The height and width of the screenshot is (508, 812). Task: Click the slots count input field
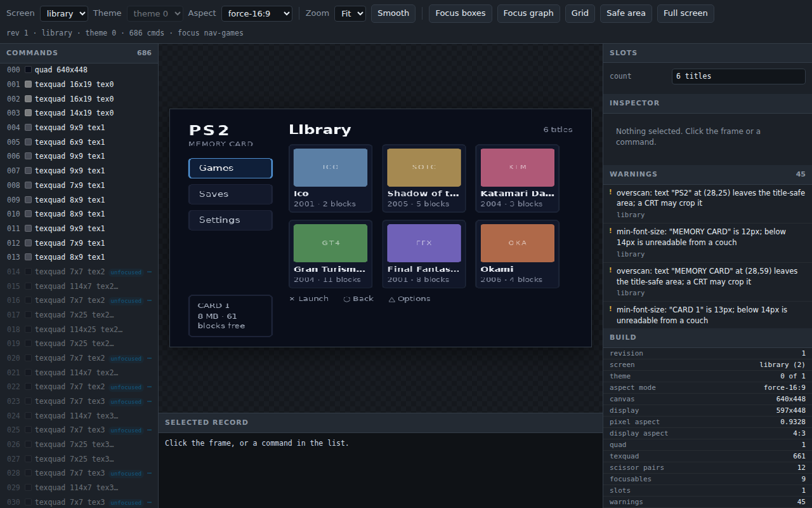pos(738,76)
